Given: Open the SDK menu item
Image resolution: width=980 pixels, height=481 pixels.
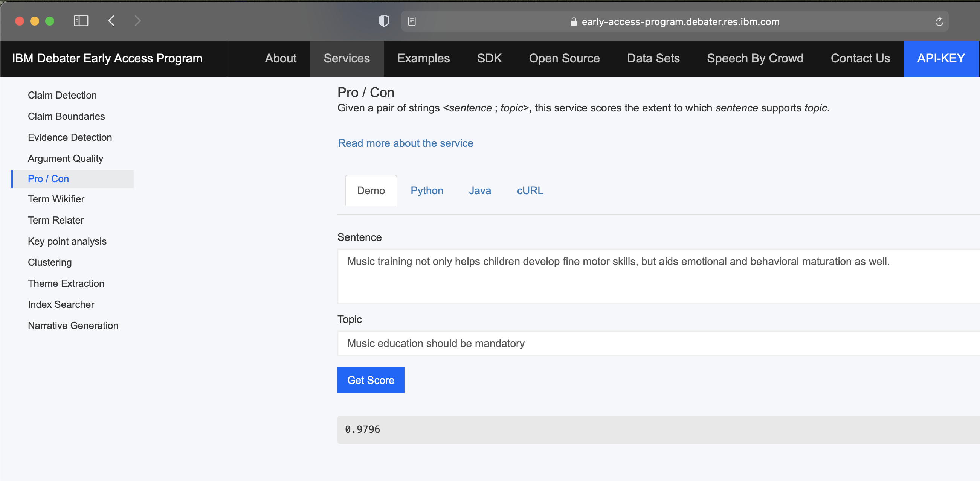Looking at the screenshot, I should 489,59.
